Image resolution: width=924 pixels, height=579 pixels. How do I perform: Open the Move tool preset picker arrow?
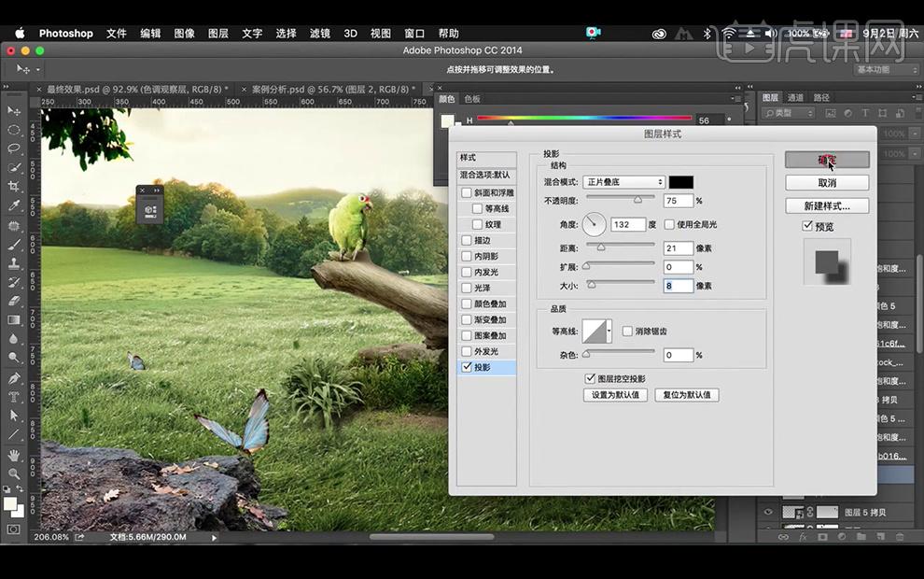(37, 70)
